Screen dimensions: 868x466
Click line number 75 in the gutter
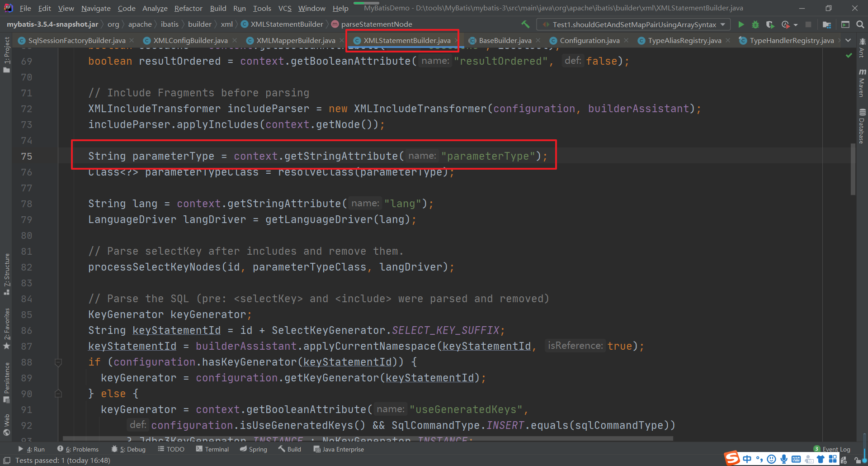[x=27, y=156]
